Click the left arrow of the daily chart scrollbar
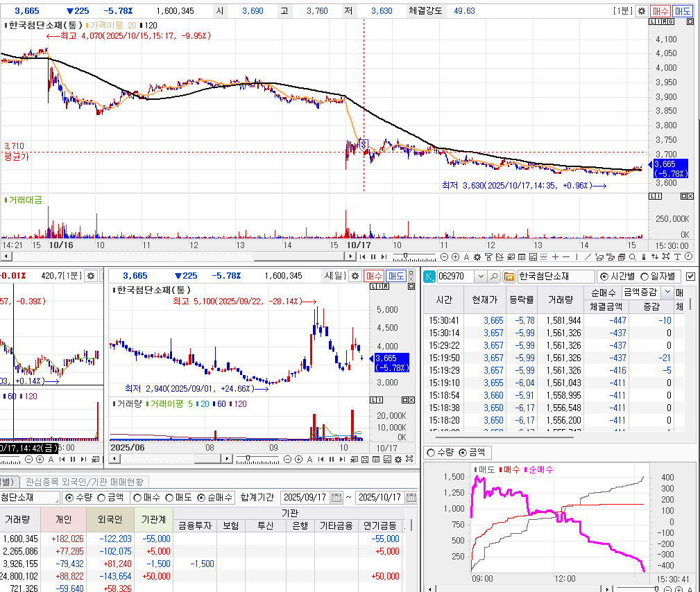The image size is (700, 592). (114, 459)
